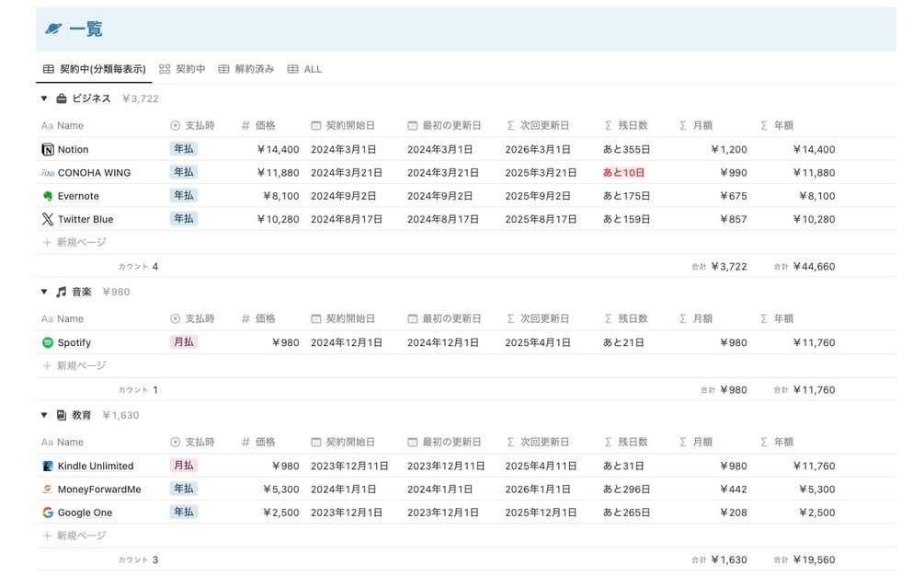
Task: Collapse the 教育 group triangle
Action: click(44, 415)
